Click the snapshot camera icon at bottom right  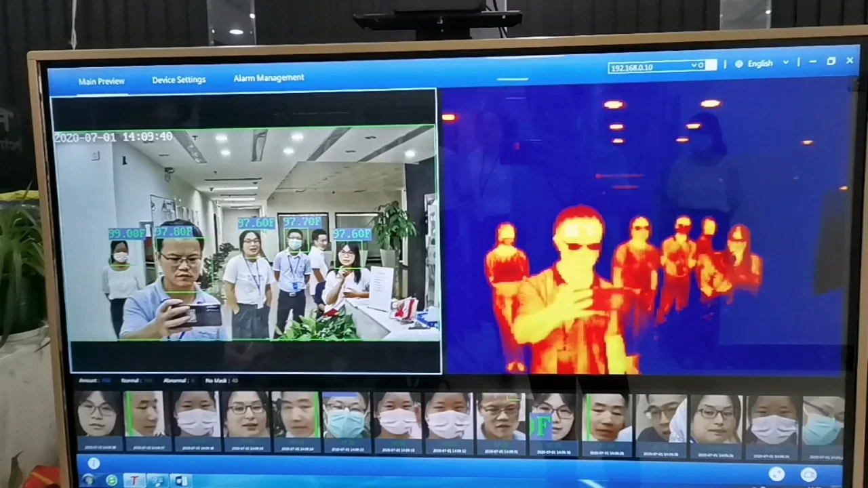[808, 474]
